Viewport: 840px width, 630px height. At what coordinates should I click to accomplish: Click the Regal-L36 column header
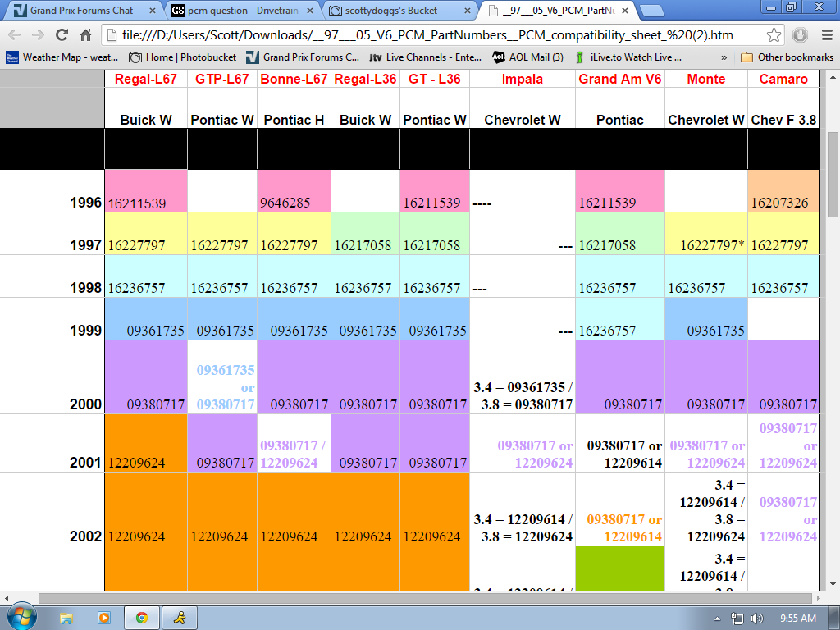coord(365,80)
